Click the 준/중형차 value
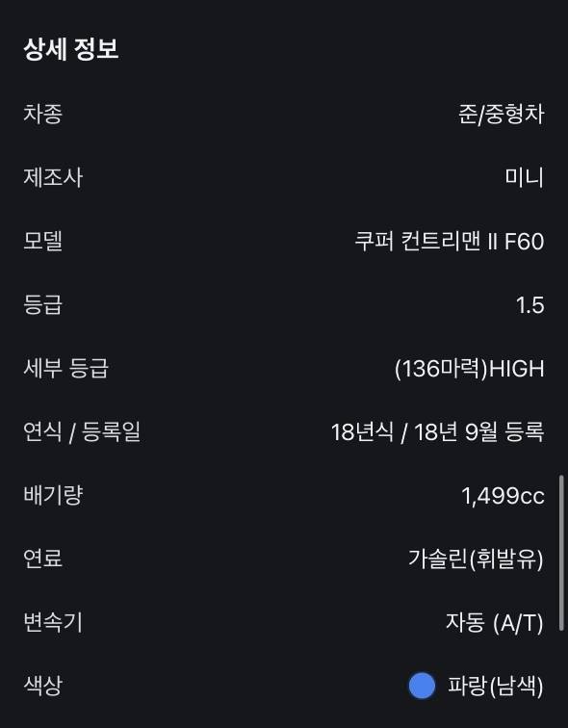568x728 pixels. tap(502, 114)
